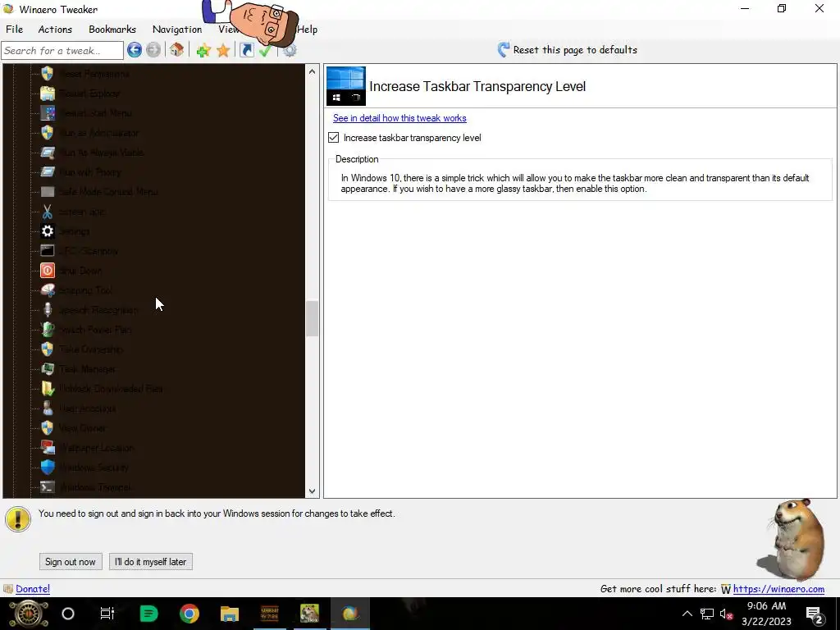Viewport: 840px width, 630px height.
Task: Select the Unblock Downloaded Files folder icon
Action: click(48, 388)
